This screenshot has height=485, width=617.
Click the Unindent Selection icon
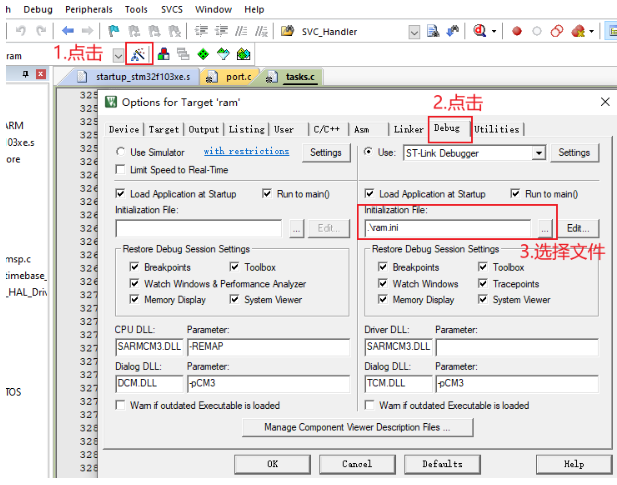(221, 31)
